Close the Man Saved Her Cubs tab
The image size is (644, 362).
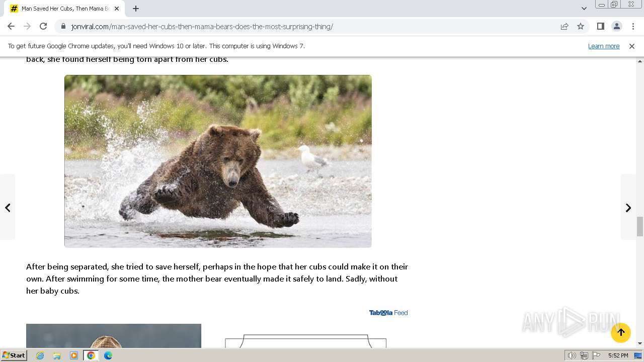117,9
